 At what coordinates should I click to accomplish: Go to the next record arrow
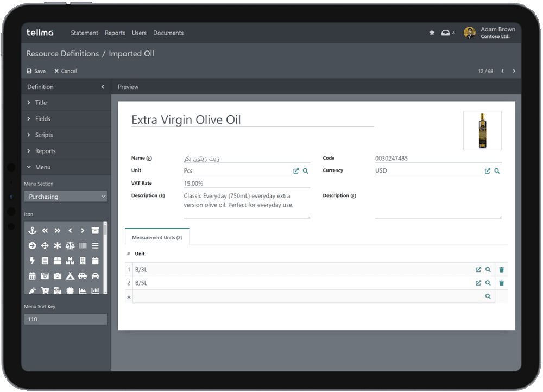[514, 71]
